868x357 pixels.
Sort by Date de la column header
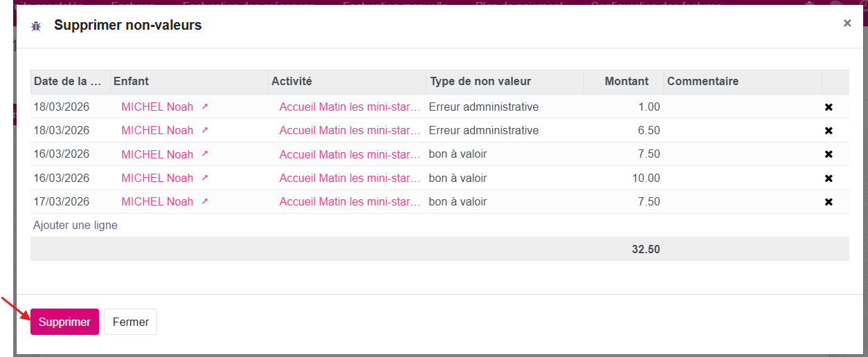[x=70, y=81]
